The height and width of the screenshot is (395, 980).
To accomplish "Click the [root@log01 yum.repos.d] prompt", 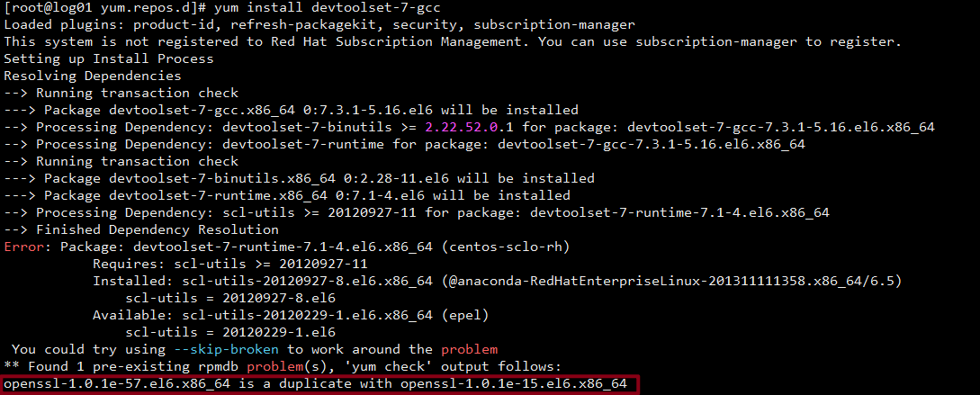I will click(105, 8).
